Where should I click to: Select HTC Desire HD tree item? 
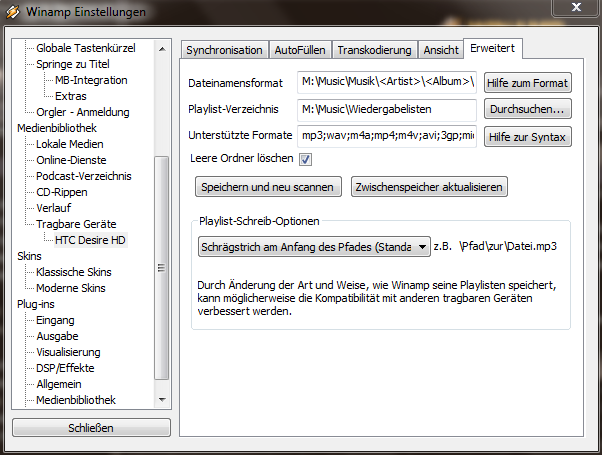[x=90, y=240]
